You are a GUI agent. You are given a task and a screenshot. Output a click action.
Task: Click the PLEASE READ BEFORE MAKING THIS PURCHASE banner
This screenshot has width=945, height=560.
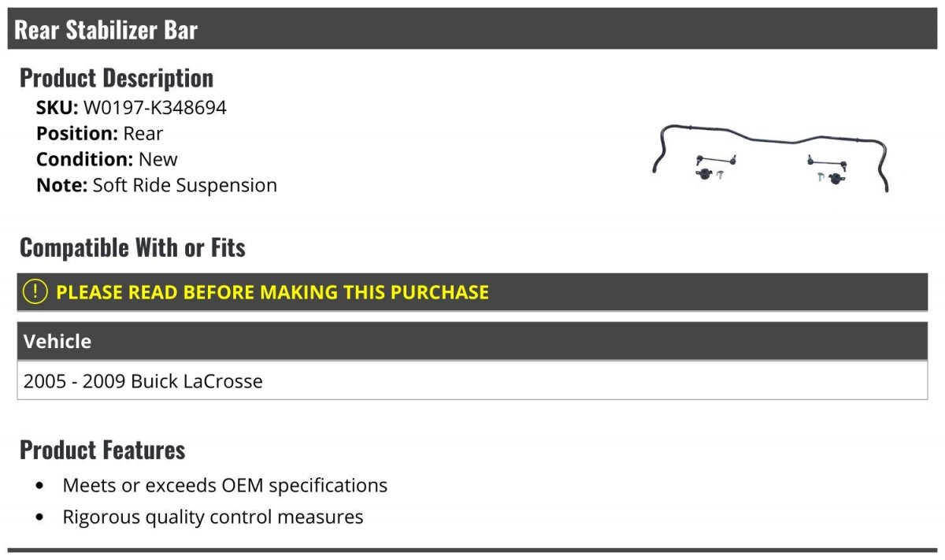[x=472, y=292]
